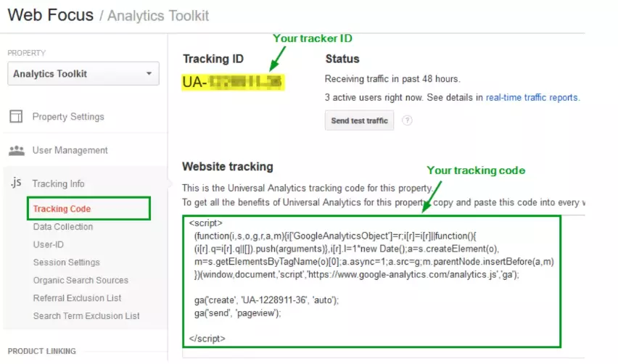
Task: Expand the Tracking Info section
Action: click(x=58, y=183)
